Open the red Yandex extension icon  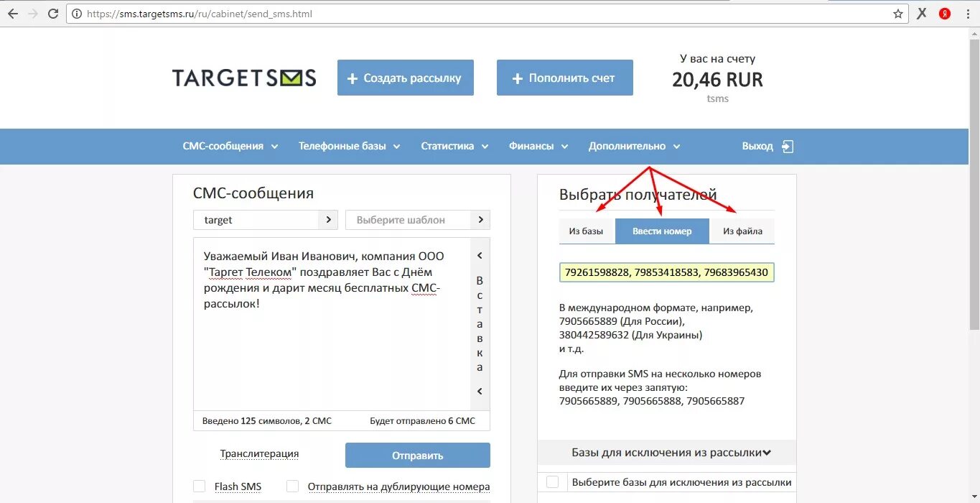[x=945, y=14]
